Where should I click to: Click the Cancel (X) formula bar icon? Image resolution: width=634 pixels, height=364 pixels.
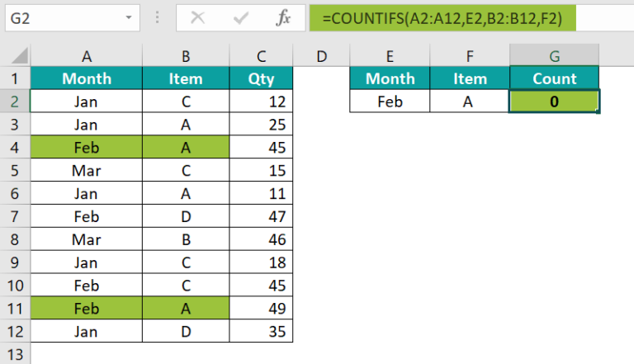click(x=198, y=18)
